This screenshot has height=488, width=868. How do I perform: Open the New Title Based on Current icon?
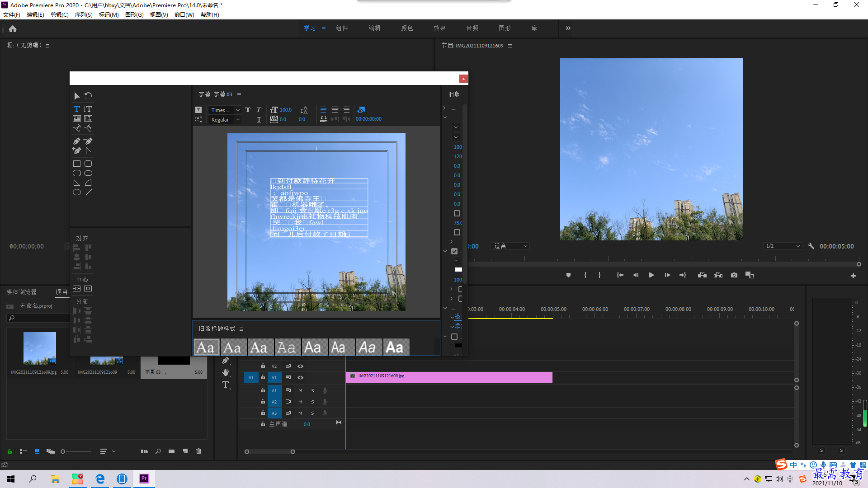click(198, 110)
